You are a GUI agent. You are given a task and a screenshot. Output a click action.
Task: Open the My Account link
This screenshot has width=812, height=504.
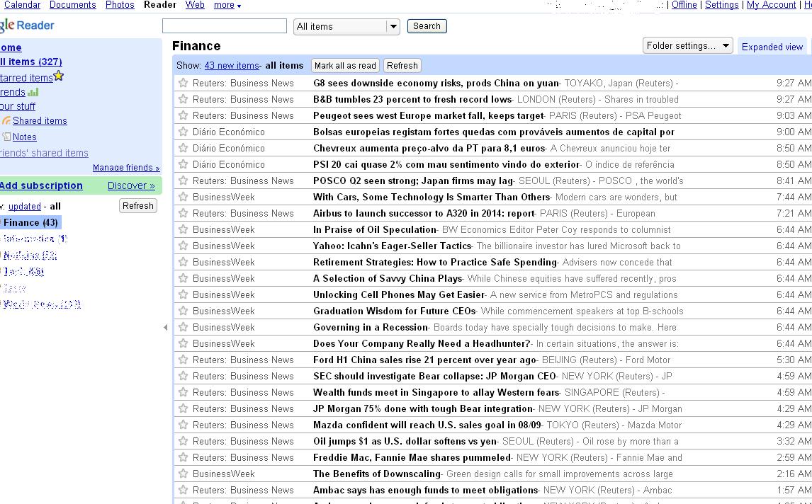(x=771, y=5)
